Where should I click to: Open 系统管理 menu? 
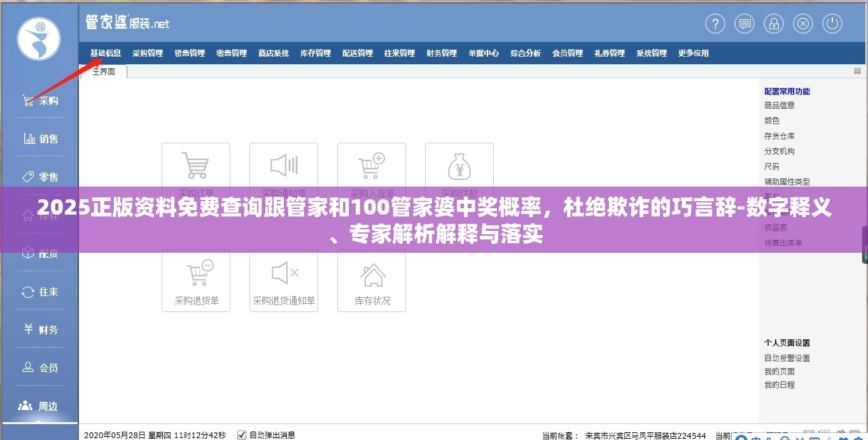coord(652,53)
